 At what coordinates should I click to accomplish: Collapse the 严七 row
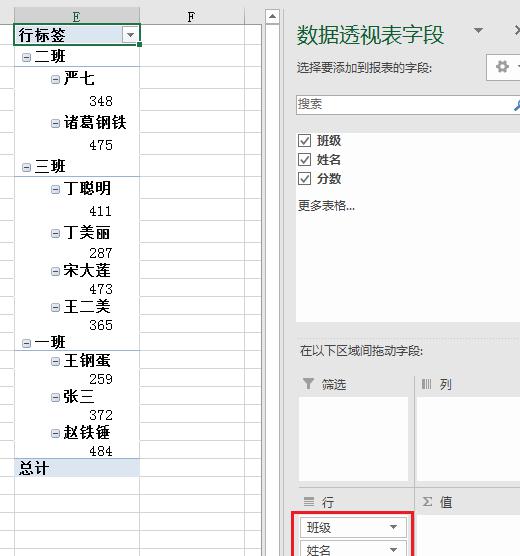point(55,79)
